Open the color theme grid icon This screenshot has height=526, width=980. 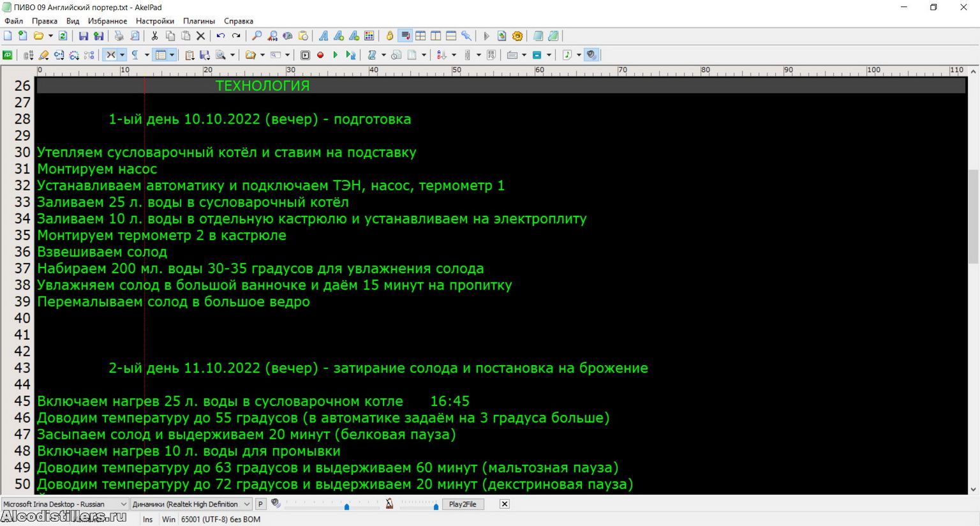369,36
